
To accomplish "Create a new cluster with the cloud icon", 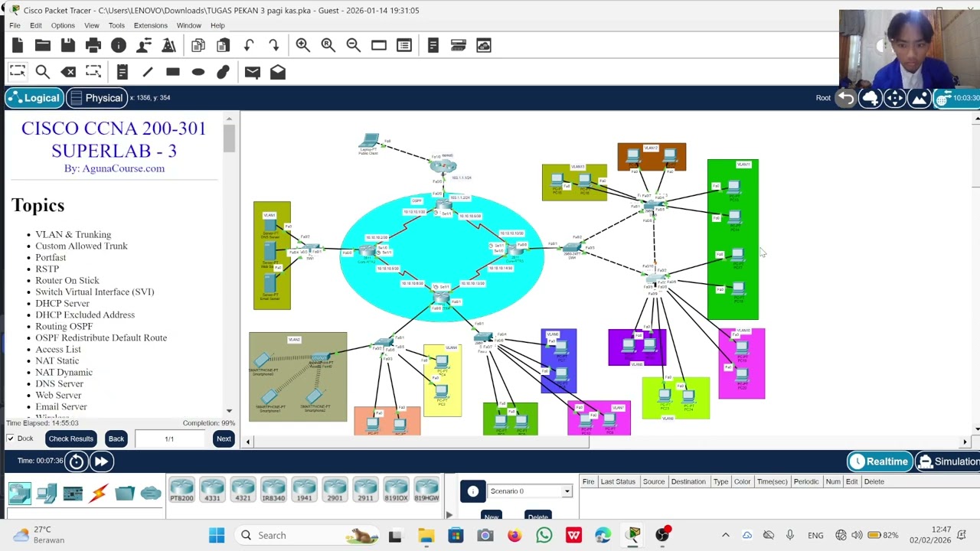I will coord(871,98).
